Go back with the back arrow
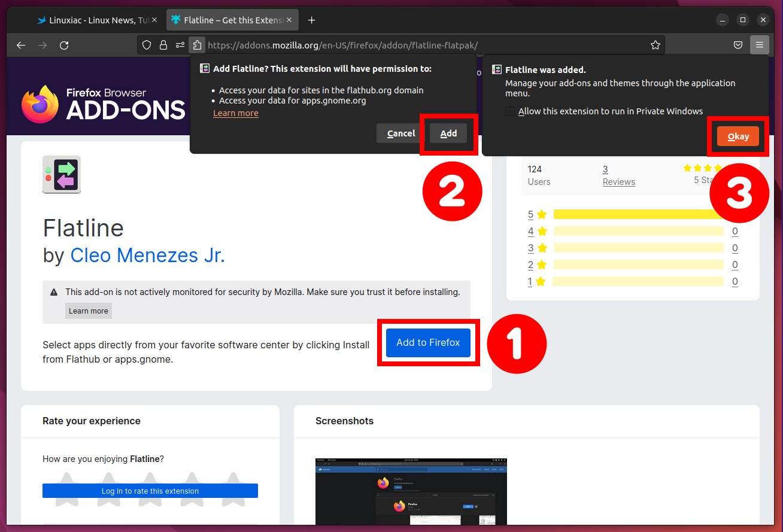The width and height of the screenshot is (783, 532). click(x=21, y=45)
